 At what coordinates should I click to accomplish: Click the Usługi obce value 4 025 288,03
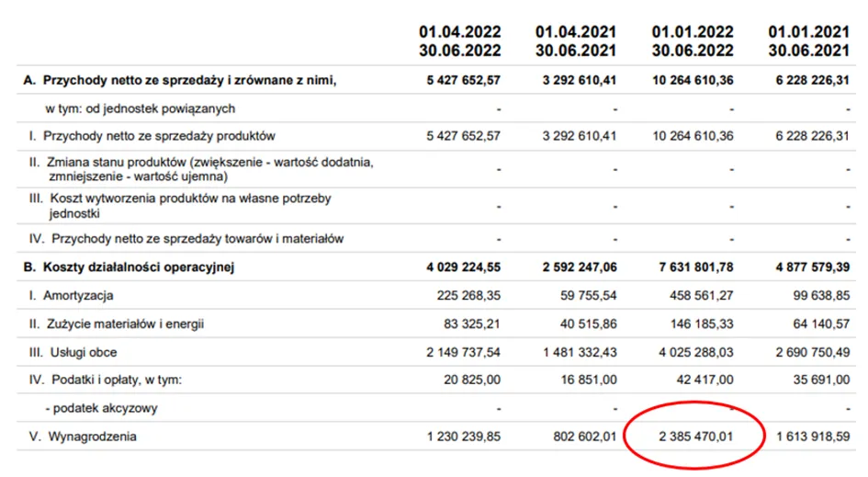(696, 352)
